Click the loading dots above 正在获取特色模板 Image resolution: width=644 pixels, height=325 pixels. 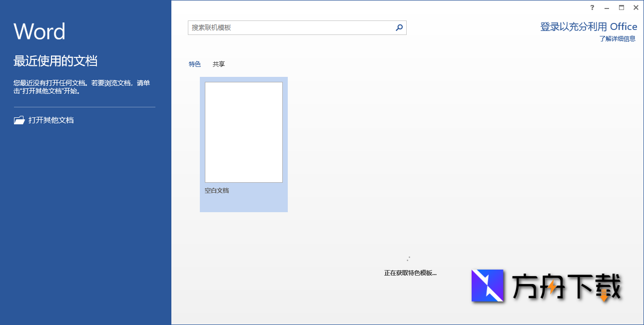(408, 258)
